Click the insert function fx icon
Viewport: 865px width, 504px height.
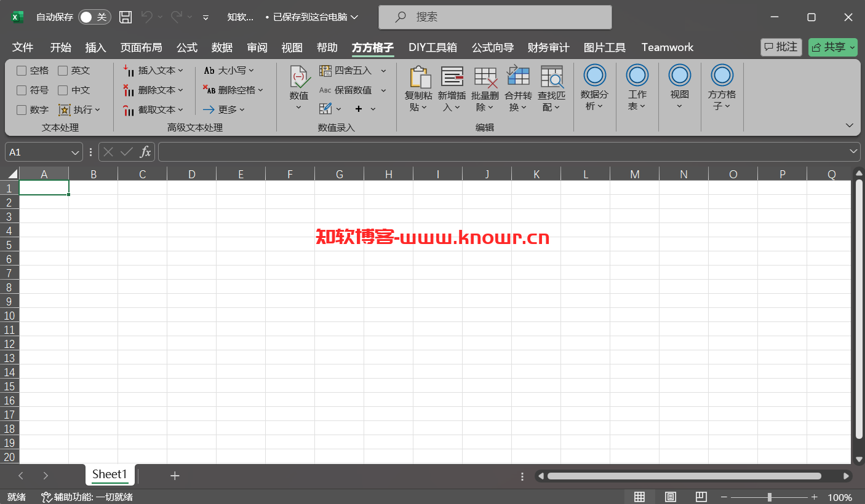[x=145, y=152]
